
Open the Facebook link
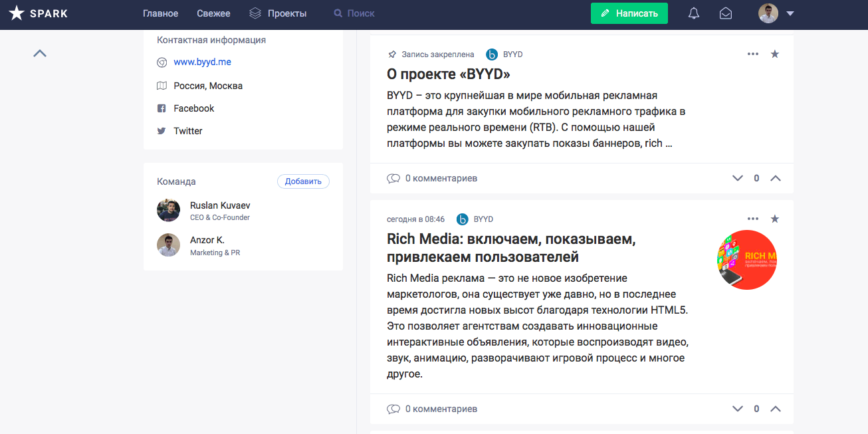194,108
